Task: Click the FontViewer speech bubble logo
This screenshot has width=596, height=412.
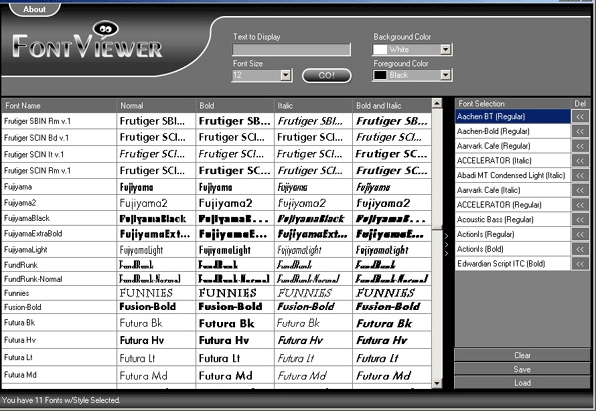Action: tap(106, 30)
